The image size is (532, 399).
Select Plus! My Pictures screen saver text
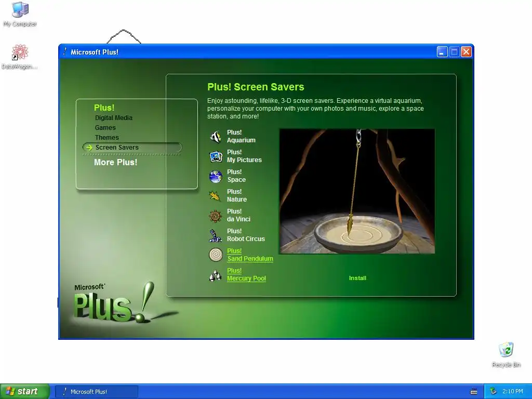click(244, 156)
